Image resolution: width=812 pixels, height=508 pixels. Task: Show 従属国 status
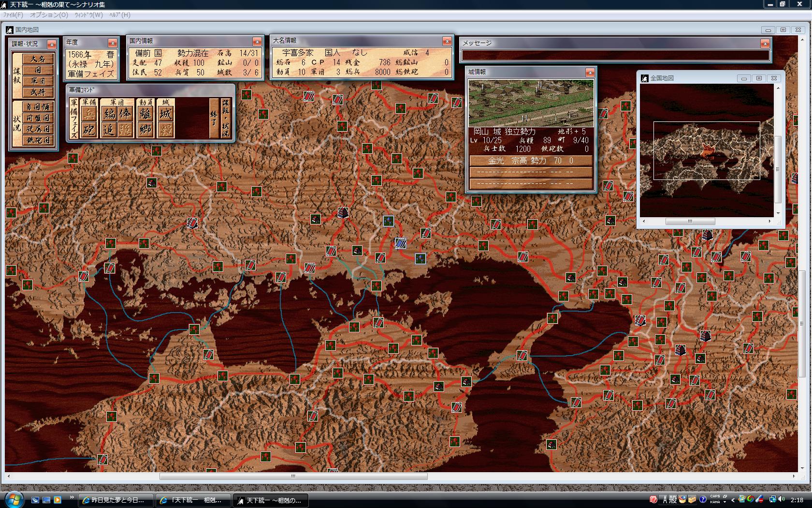point(38,129)
